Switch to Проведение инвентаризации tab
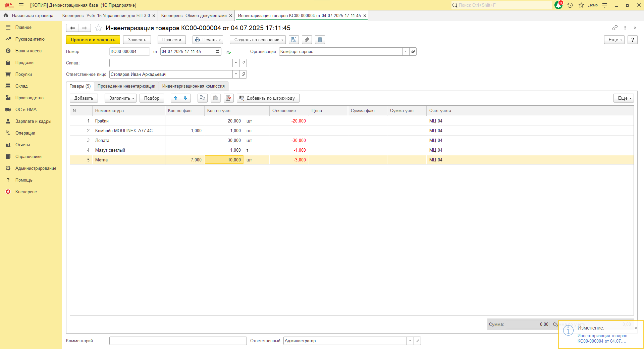 pyautogui.click(x=126, y=86)
